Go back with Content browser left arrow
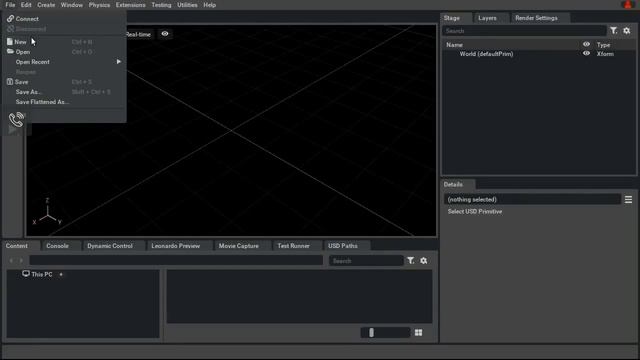640x360 pixels. [x=11, y=260]
